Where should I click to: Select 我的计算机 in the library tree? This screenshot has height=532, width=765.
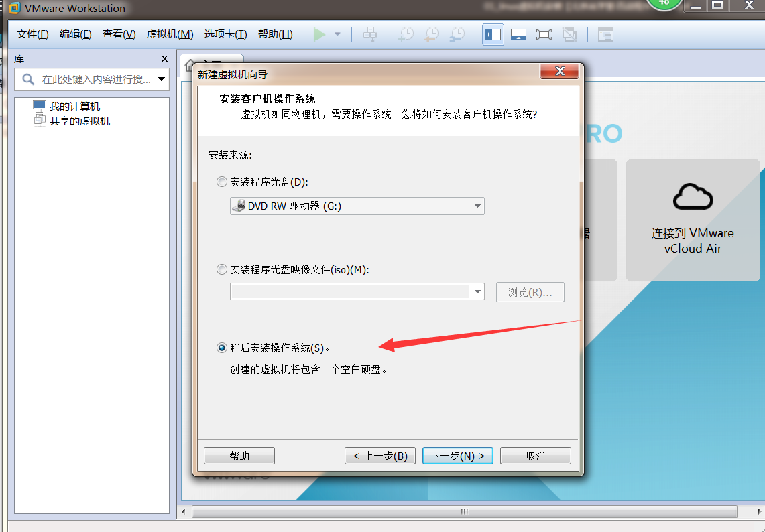74,107
